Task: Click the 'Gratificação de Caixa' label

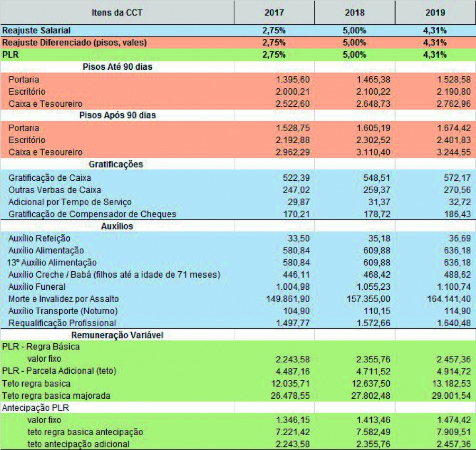Action: [50, 178]
